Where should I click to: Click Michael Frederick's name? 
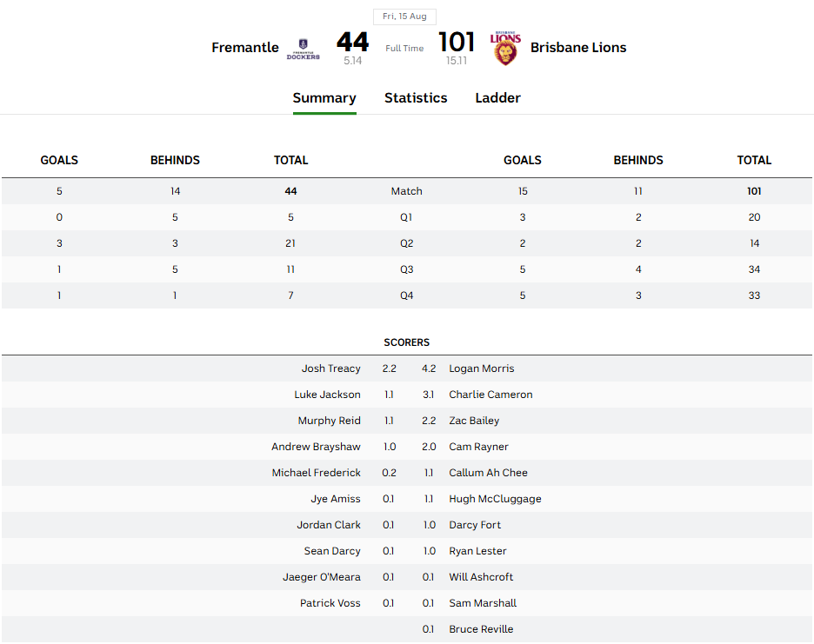pos(316,473)
